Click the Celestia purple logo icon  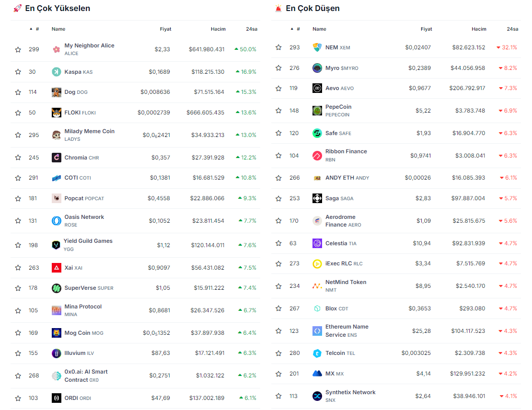click(x=317, y=243)
